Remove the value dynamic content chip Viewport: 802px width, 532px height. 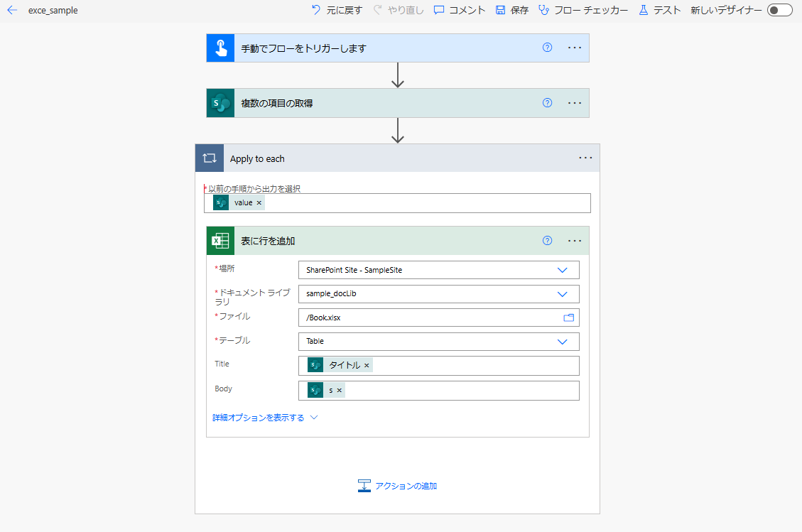pos(259,202)
